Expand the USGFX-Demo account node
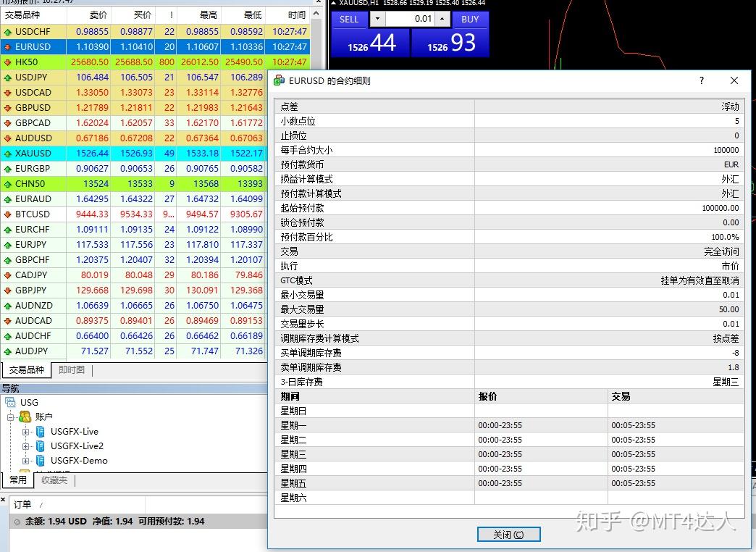The width and height of the screenshot is (756, 552). pyautogui.click(x=25, y=461)
